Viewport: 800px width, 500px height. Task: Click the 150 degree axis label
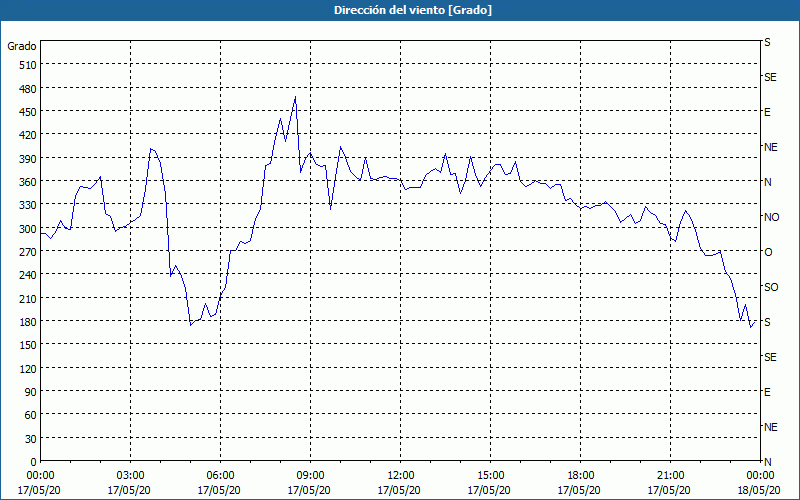coord(29,345)
